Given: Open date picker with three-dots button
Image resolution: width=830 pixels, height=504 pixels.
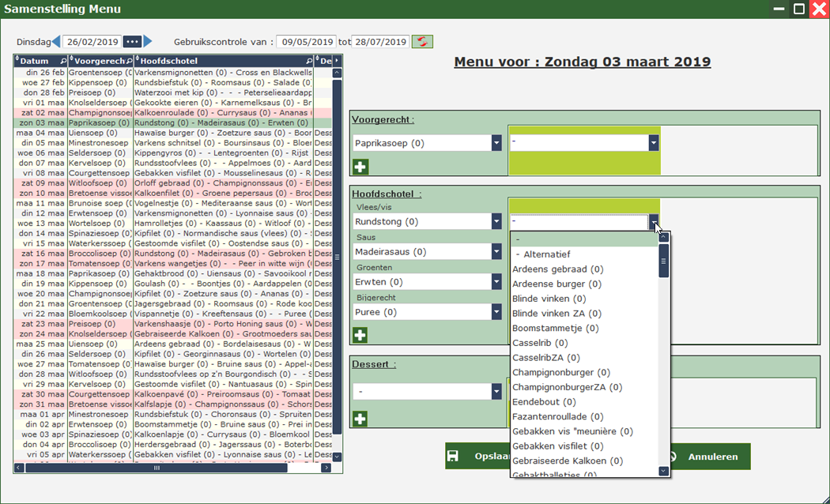Looking at the screenshot, I should 132,42.
